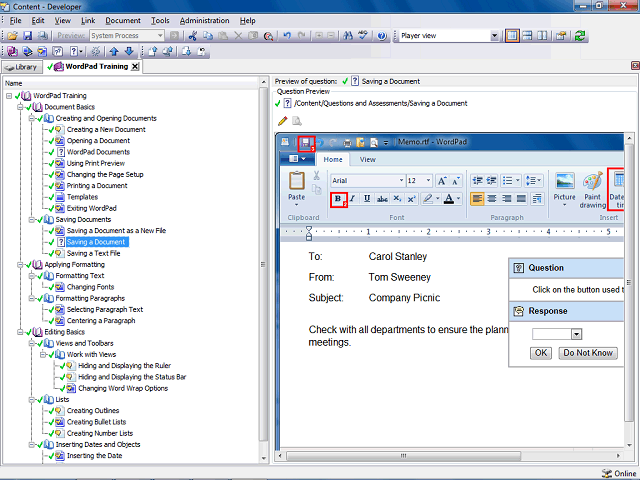The width and height of the screenshot is (640, 480).
Task: Select Hiding and Displaying the Ruler item
Action: [x=124, y=366]
